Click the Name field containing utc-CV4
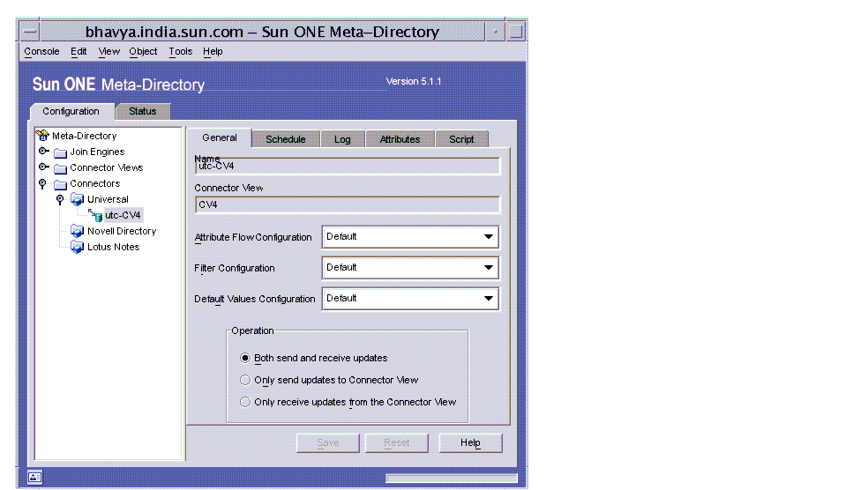Viewport: 868px width, 490px height. click(x=348, y=166)
